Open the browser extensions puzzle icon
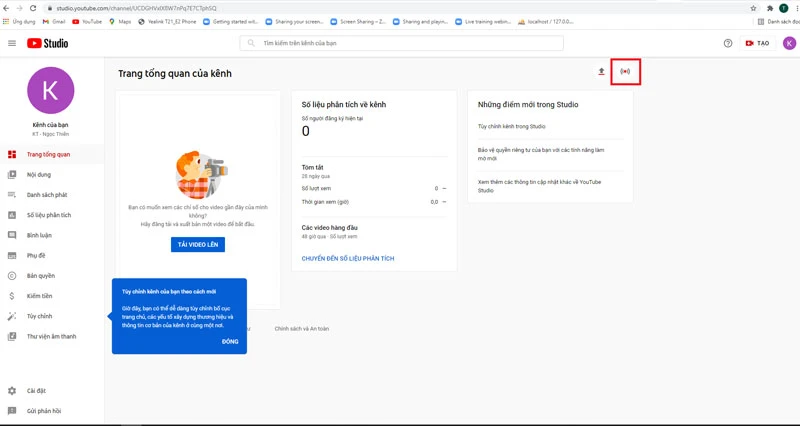The image size is (800, 426). 770,8
